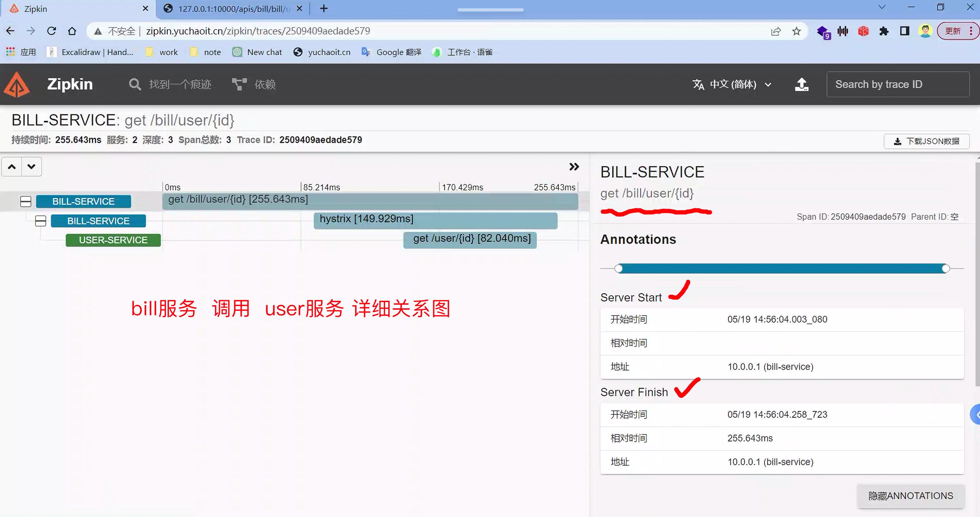Select previous span with up arrow

(12, 166)
